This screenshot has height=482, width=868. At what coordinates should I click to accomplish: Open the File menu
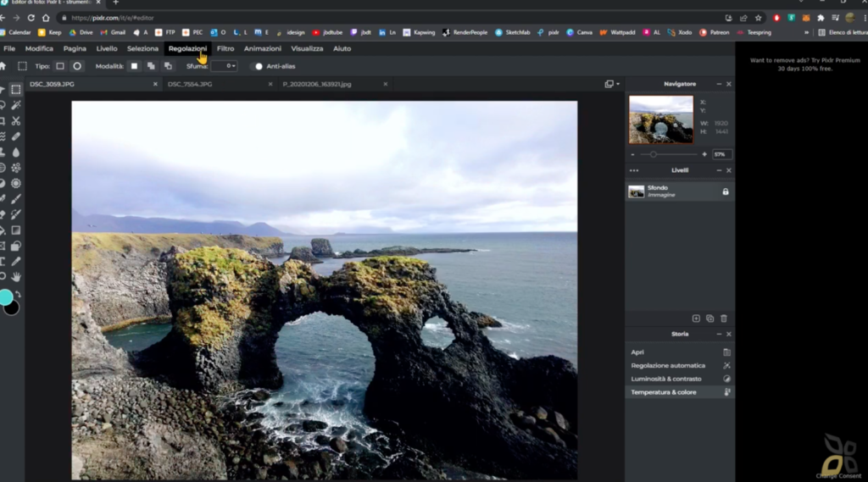coord(9,48)
